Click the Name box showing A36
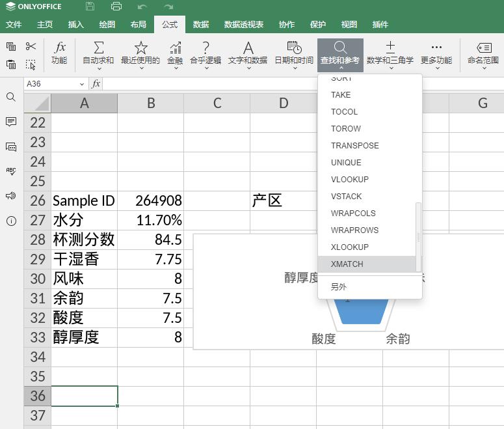The image size is (504, 429). pos(51,84)
